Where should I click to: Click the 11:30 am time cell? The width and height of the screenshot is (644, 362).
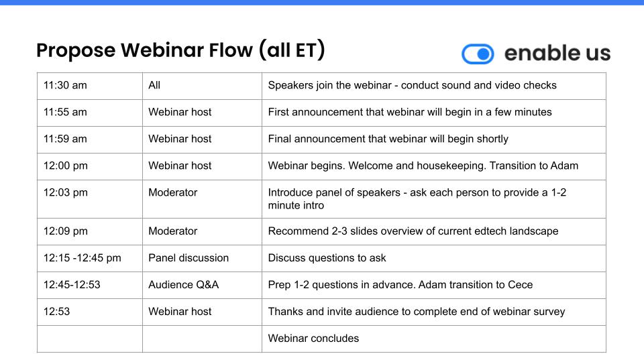[89, 86]
